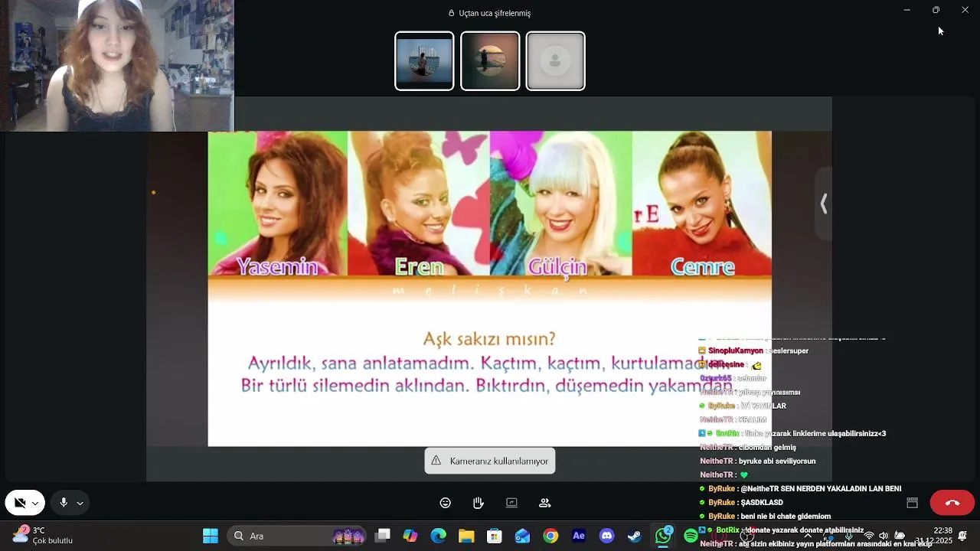
Task: Open the microphone options dropdown arrow
Action: click(x=80, y=504)
